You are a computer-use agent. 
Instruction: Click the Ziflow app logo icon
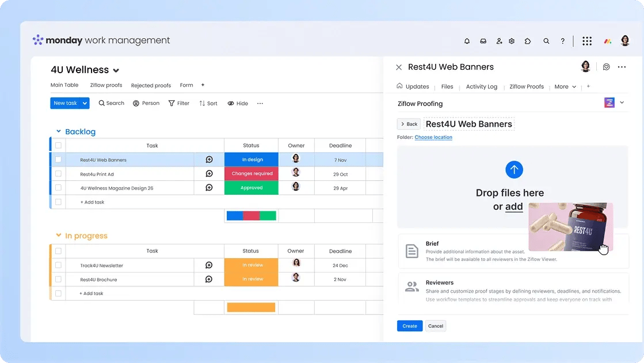[x=609, y=103]
